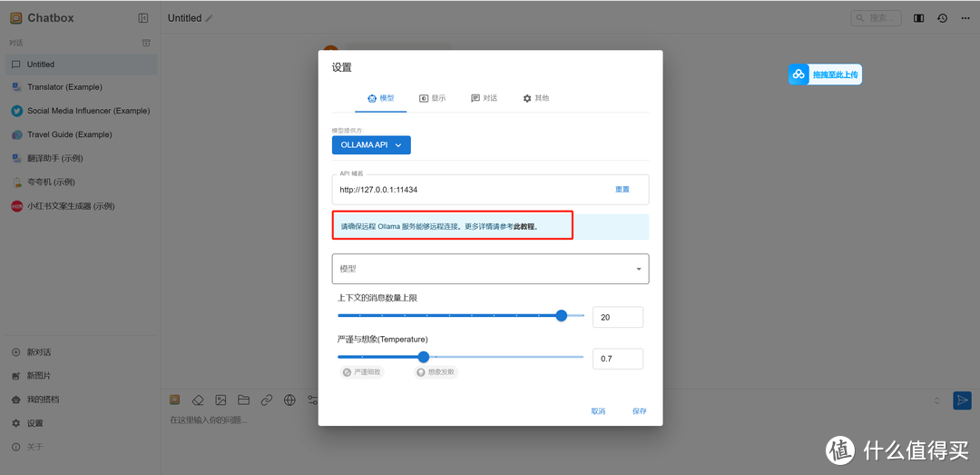Open the history clock icon in top bar
Screen dimensions: 980x475
tap(943, 18)
